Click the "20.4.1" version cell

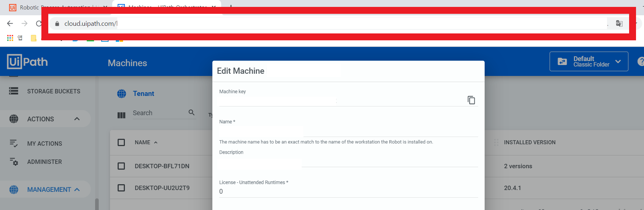(512, 188)
